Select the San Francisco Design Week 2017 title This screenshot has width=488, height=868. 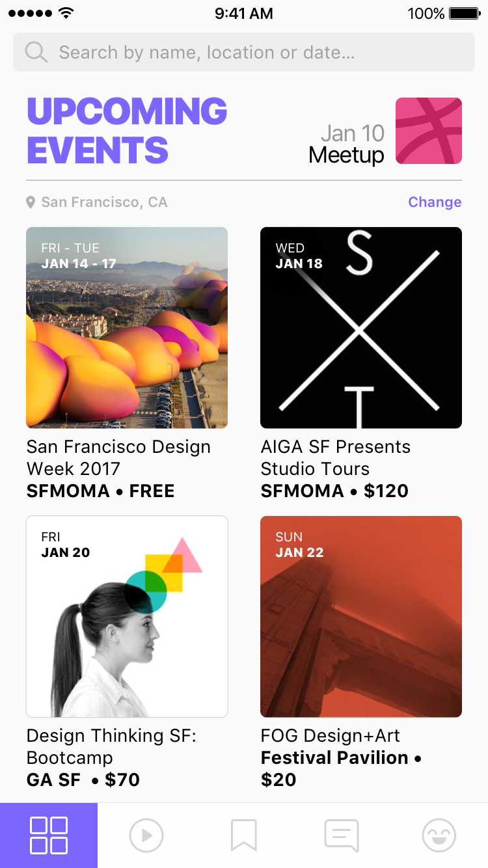coord(118,457)
